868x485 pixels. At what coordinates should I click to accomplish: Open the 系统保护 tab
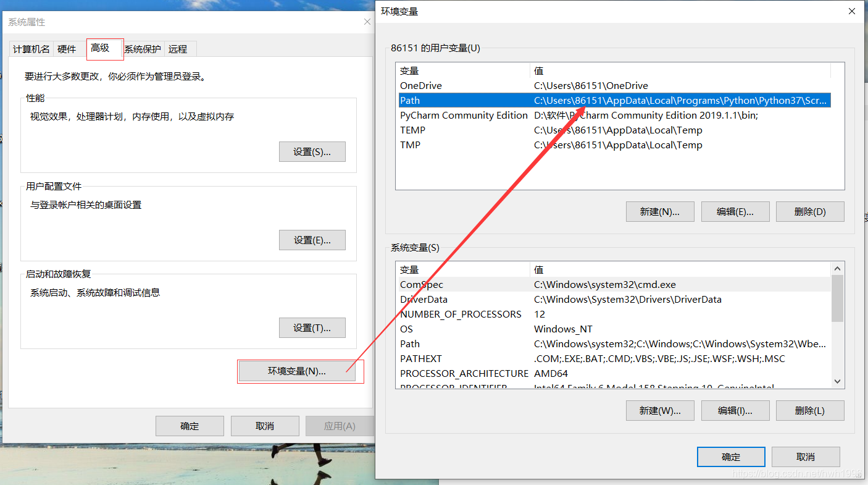pos(143,49)
